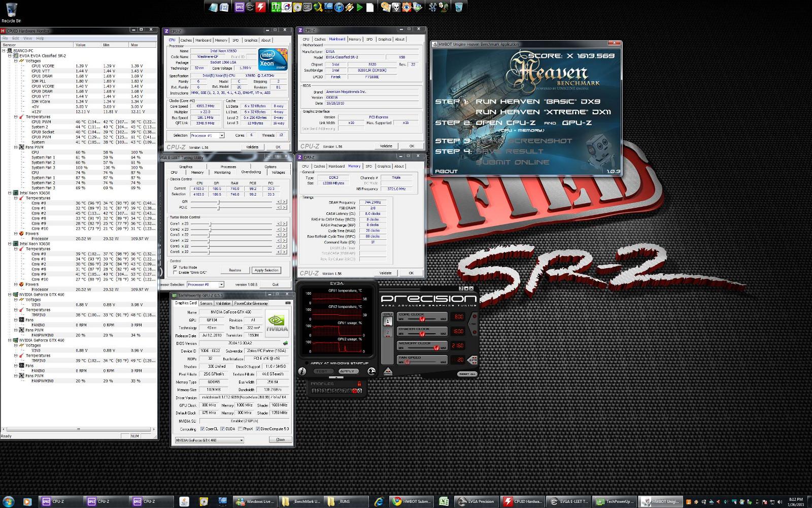This screenshot has width=812, height=508.
Task: Collapse BIANCO-PC tree node in HWMonitor
Action: pyautogui.click(x=4, y=51)
